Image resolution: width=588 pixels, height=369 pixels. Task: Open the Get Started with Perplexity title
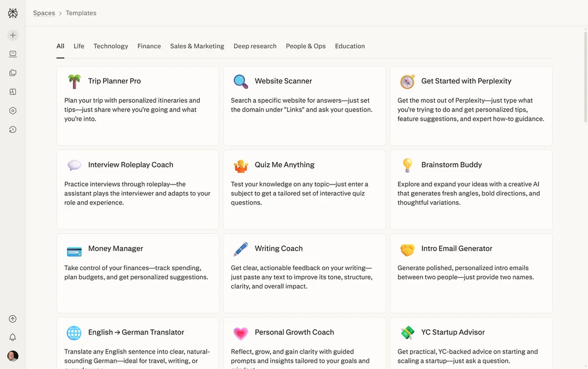coord(466,81)
